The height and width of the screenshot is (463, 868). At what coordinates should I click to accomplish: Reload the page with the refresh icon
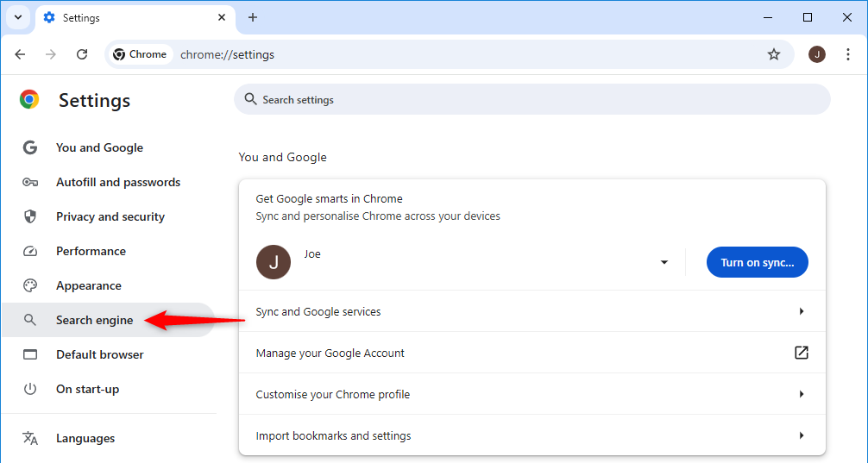pyautogui.click(x=82, y=54)
